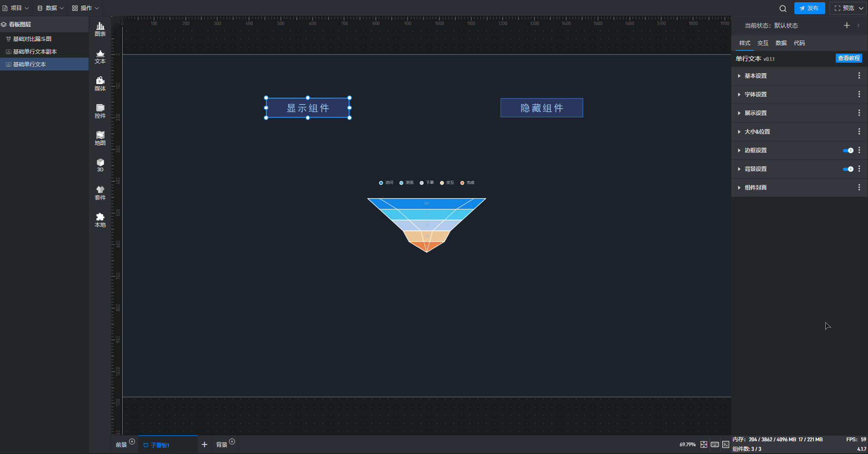Open the 文本 text components panel
Image resolution: width=868 pixels, height=454 pixels.
click(100, 56)
